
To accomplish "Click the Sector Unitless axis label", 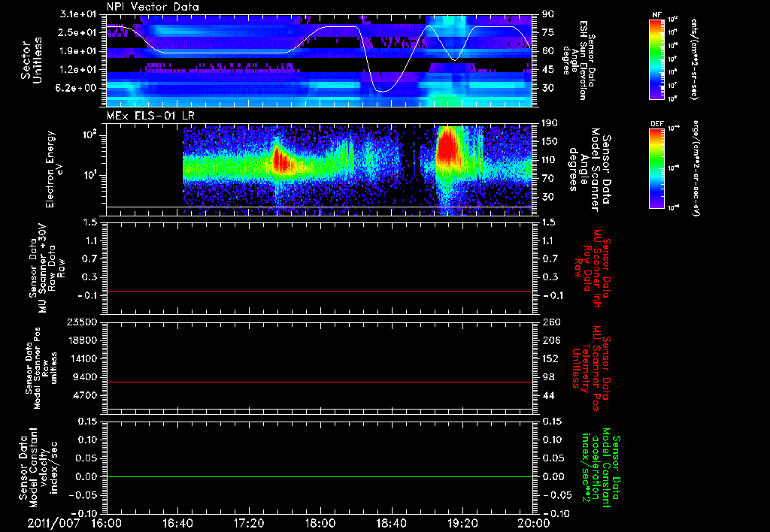I will 32,60.
